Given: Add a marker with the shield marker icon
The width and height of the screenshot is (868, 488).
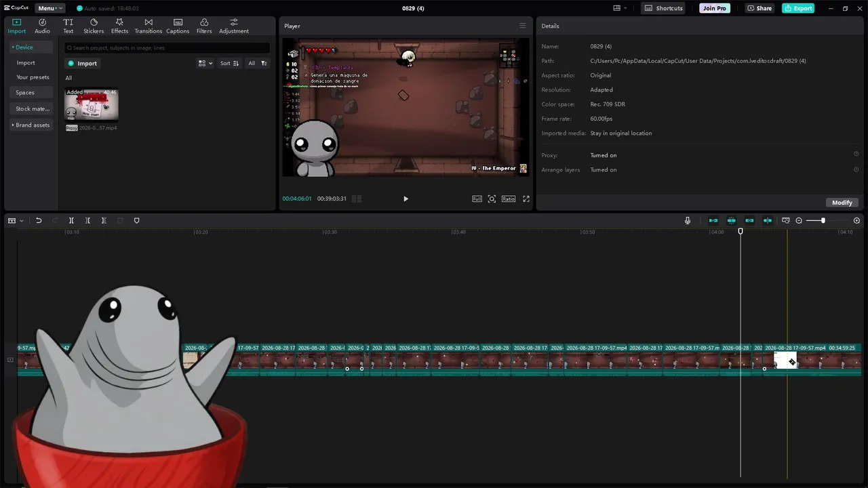Looking at the screenshot, I should (136, 220).
